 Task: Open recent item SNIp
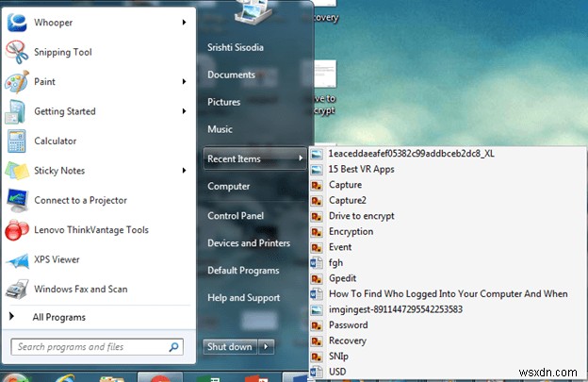[x=338, y=357]
